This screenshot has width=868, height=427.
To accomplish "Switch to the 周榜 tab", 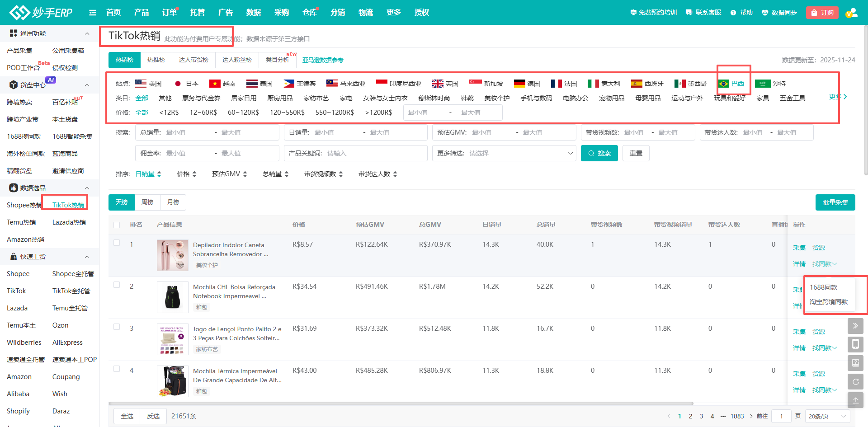I will 147,202.
